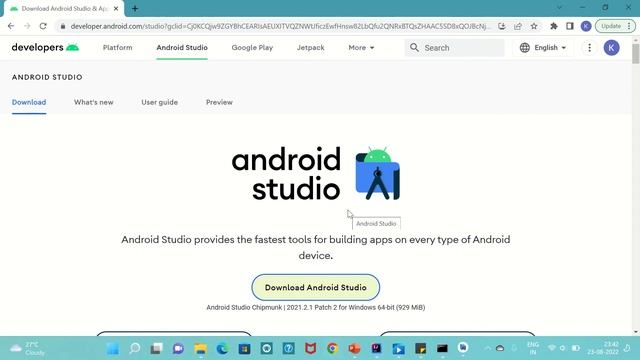Viewport: 640px width, 360px height.
Task: Open the Chrome extensions puzzle icon
Action: pos(554,26)
